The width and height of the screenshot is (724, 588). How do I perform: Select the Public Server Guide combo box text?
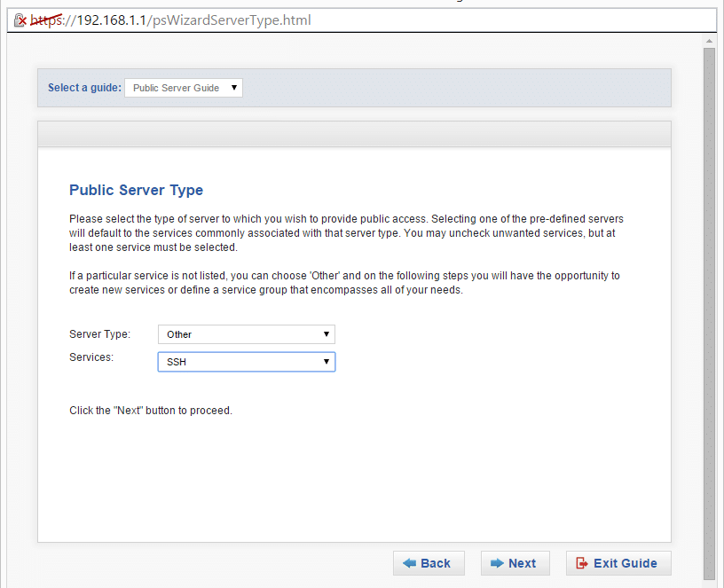coord(176,88)
